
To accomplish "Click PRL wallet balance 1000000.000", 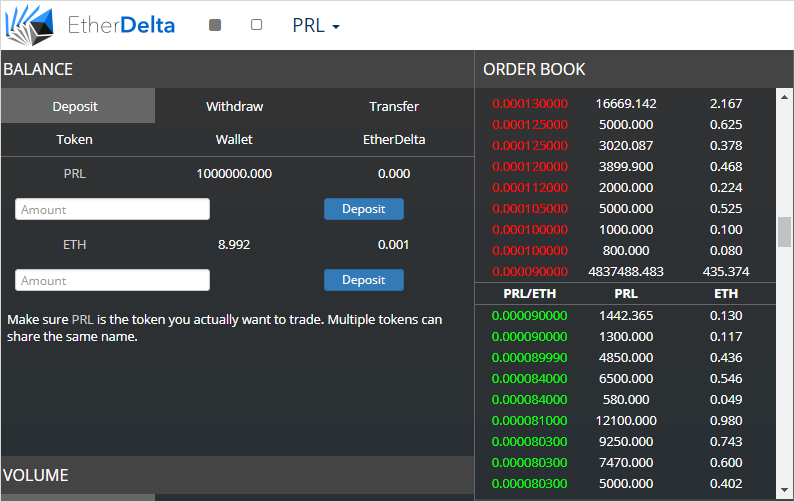I will point(234,173).
